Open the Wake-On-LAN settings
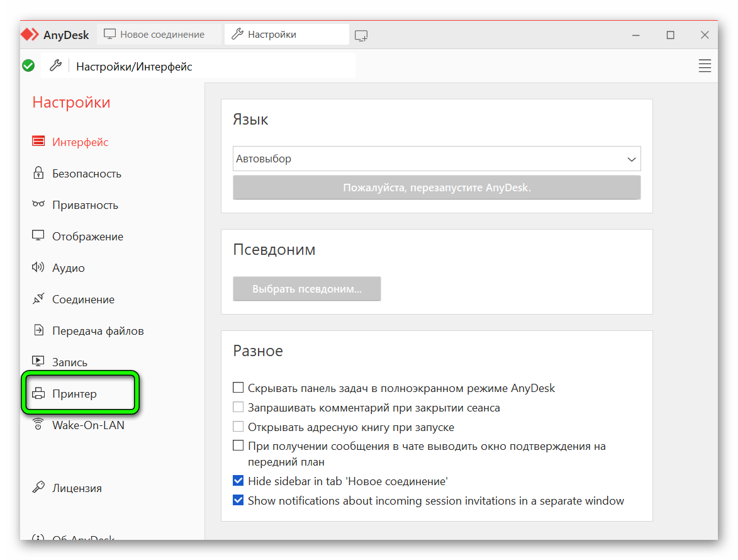The image size is (738, 560). (x=88, y=425)
